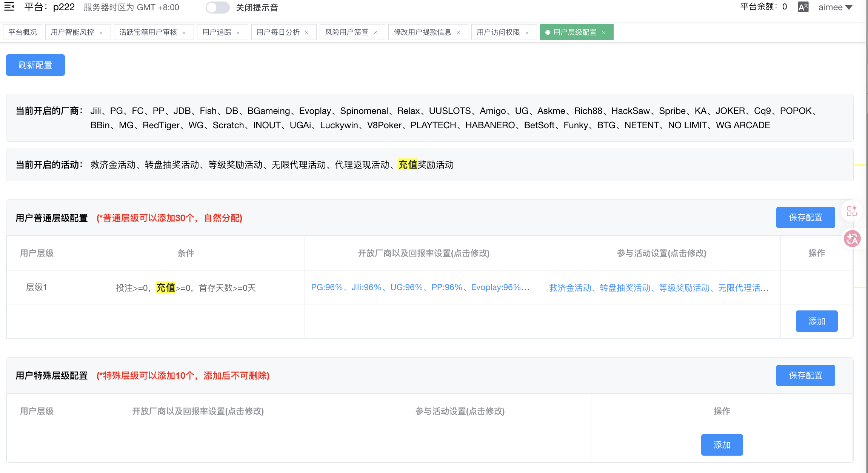Close the 用户访问权限 tab
This screenshot has width=868, height=473.
coord(527,33)
